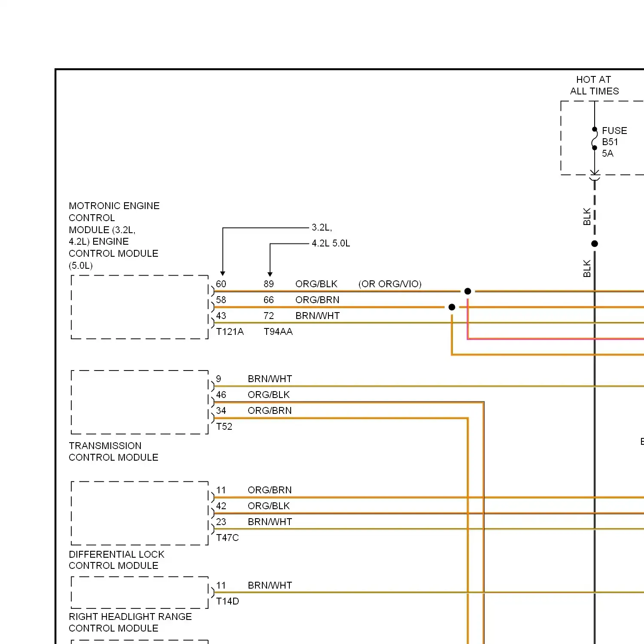Select the T121A connector label
The height and width of the screenshot is (644, 644).
pos(230,331)
